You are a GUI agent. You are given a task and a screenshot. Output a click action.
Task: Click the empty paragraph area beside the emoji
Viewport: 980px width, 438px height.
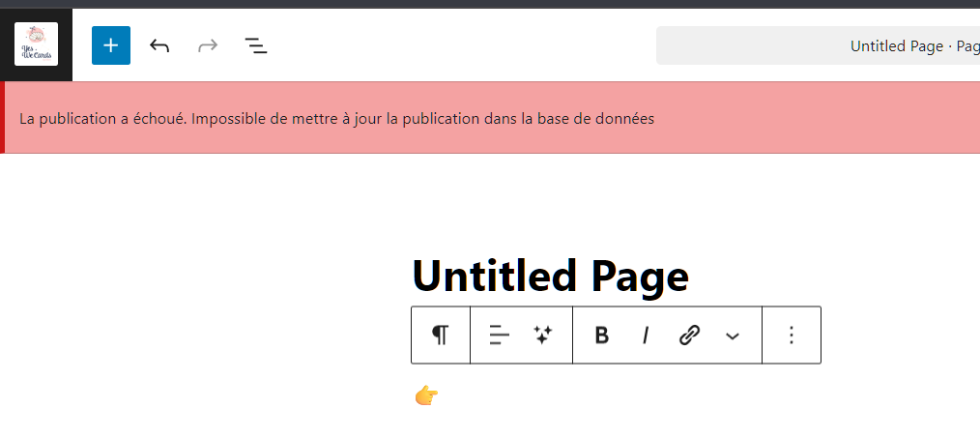click(628, 396)
